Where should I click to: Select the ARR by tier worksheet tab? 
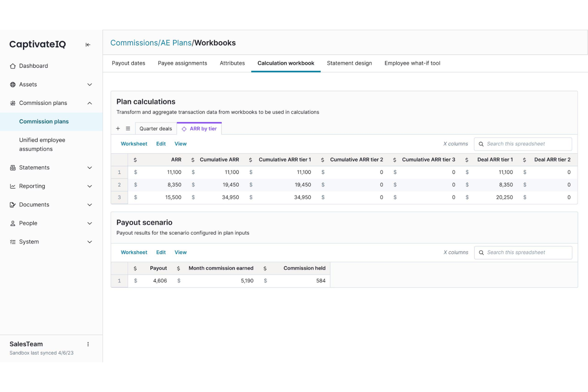coord(199,129)
